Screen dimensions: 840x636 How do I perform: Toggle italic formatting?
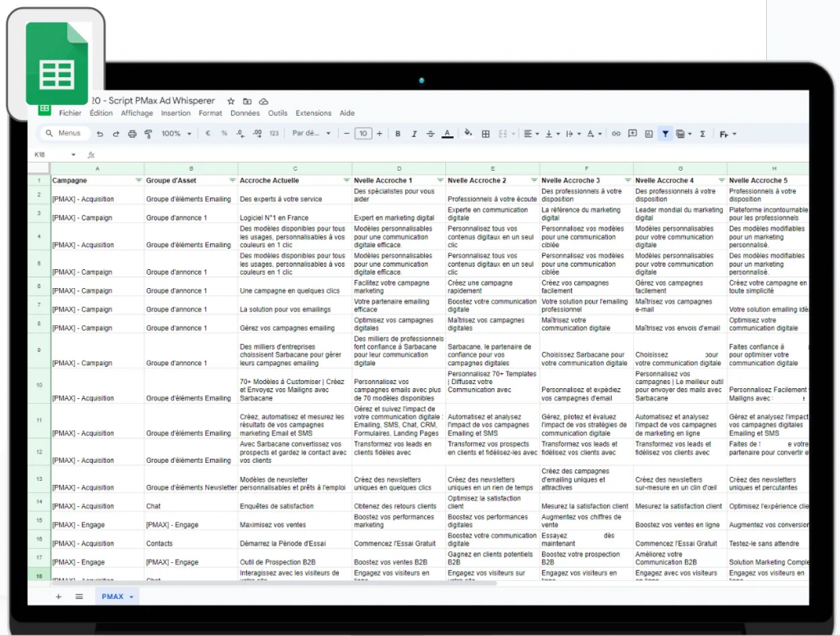[x=414, y=134]
